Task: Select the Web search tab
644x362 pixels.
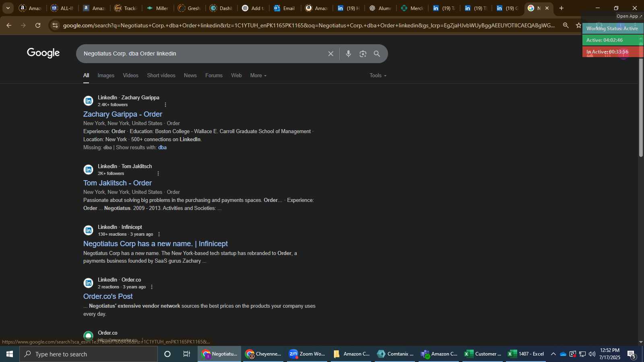Action: point(236,76)
